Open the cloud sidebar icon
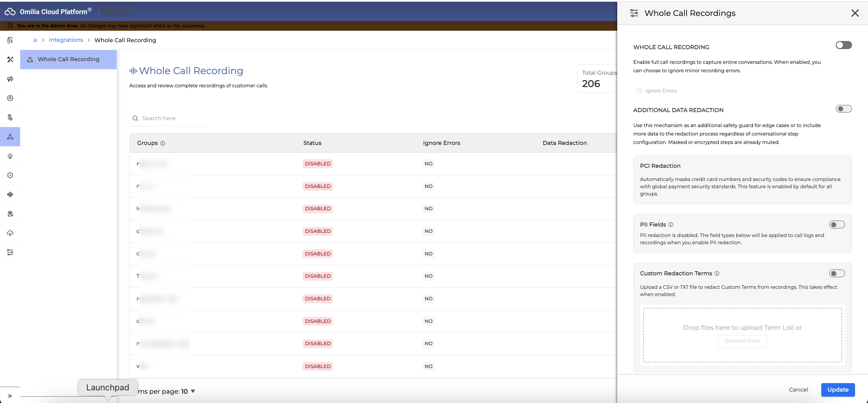 click(10, 233)
